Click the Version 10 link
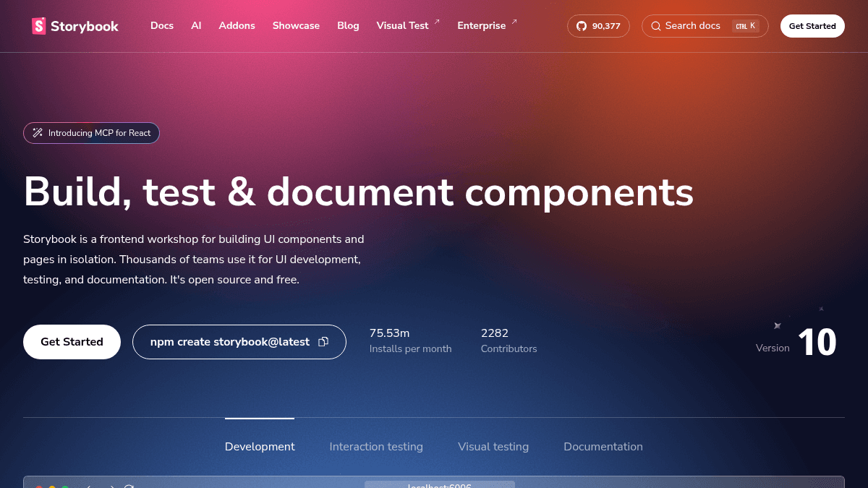Viewport: 868px width, 488px height. coord(796,342)
